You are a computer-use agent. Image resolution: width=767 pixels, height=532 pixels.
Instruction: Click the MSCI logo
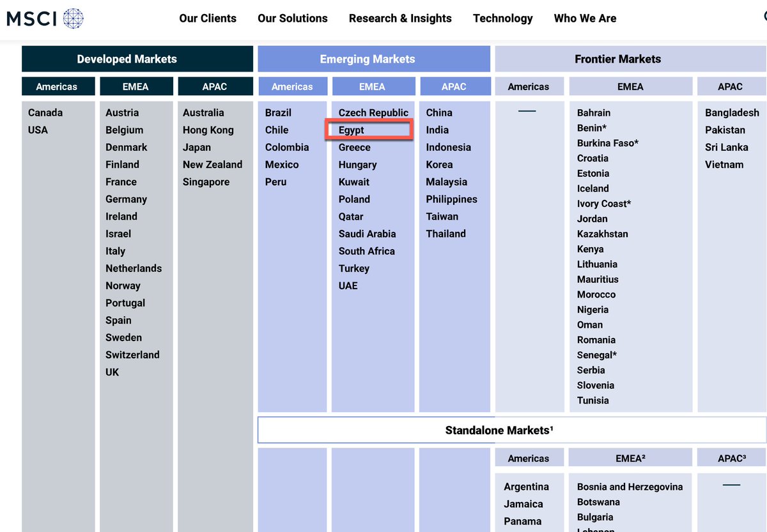tap(45, 19)
